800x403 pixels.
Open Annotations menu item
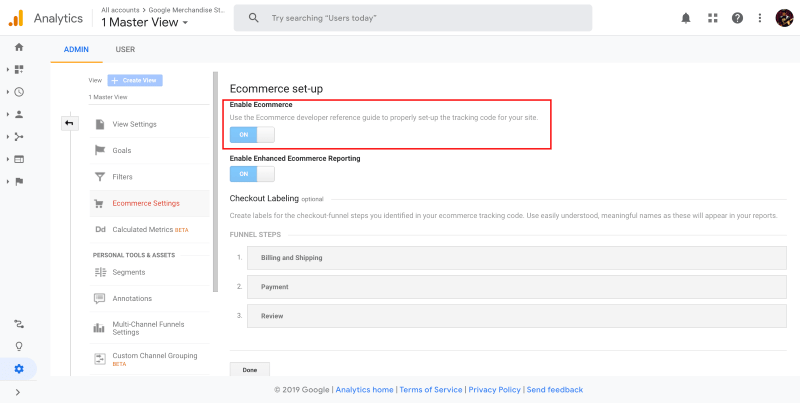coord(149,298)
